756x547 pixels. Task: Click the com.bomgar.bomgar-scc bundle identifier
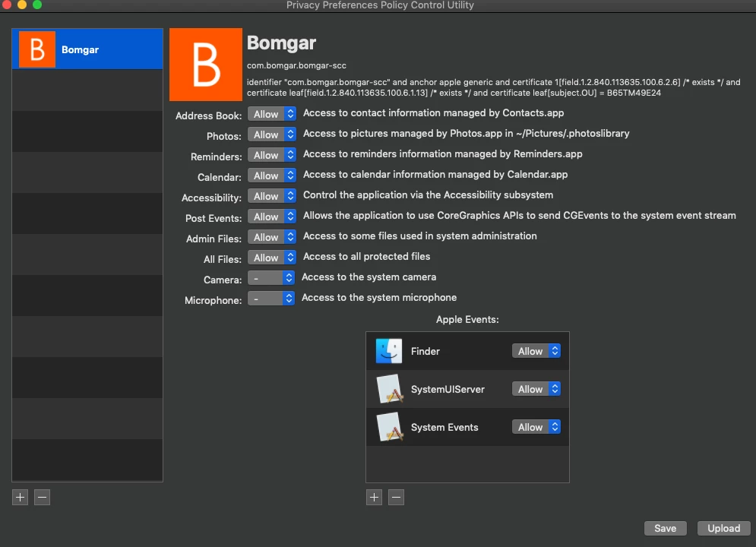point(296,65)
